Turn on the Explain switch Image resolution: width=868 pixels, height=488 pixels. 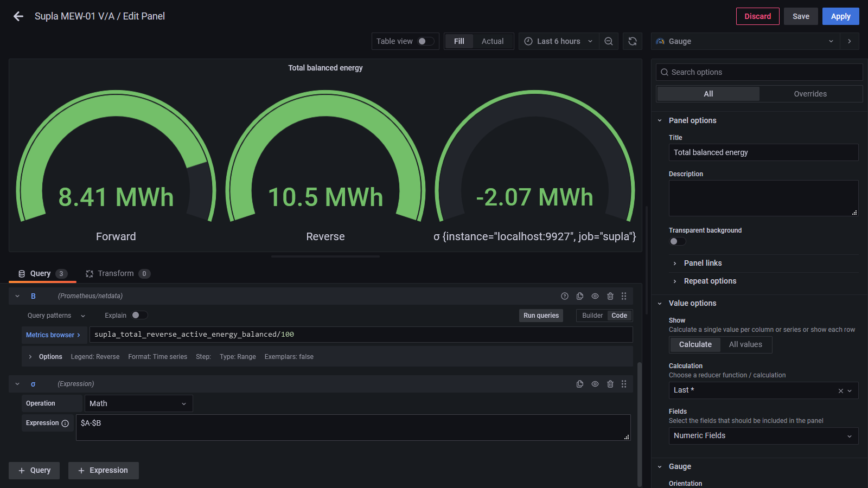[x=139, y=316]
